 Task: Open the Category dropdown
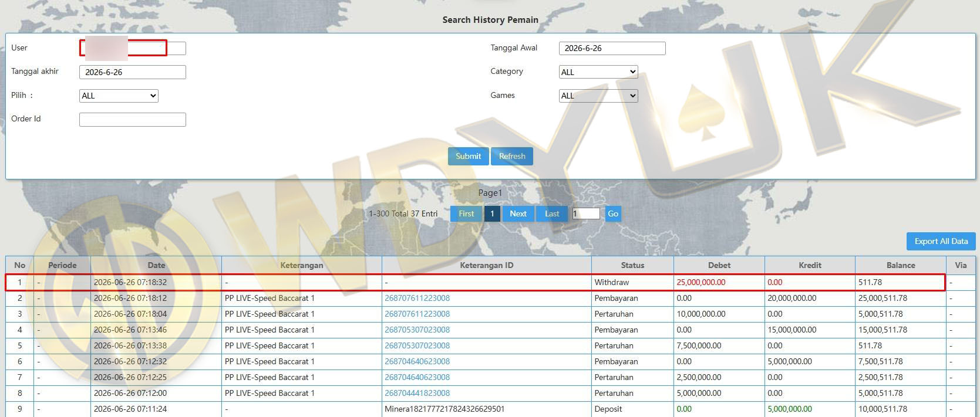coord(598,72)
